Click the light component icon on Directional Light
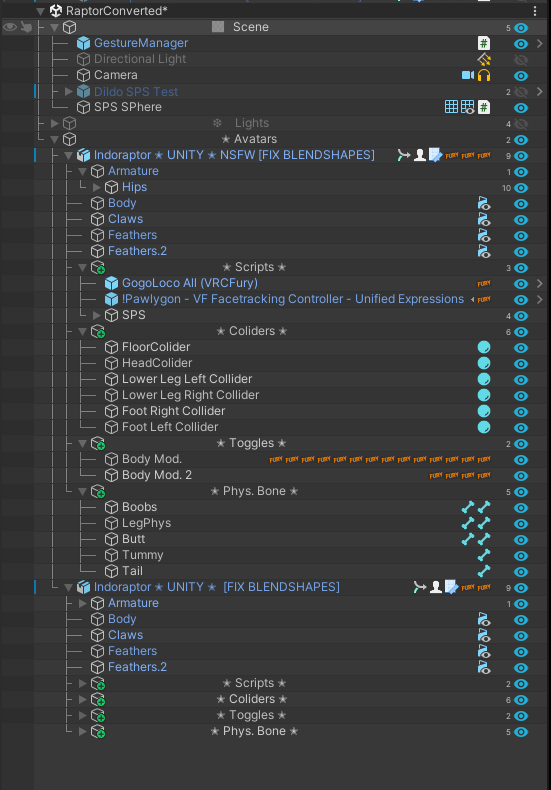 click(x=484, y=59)
